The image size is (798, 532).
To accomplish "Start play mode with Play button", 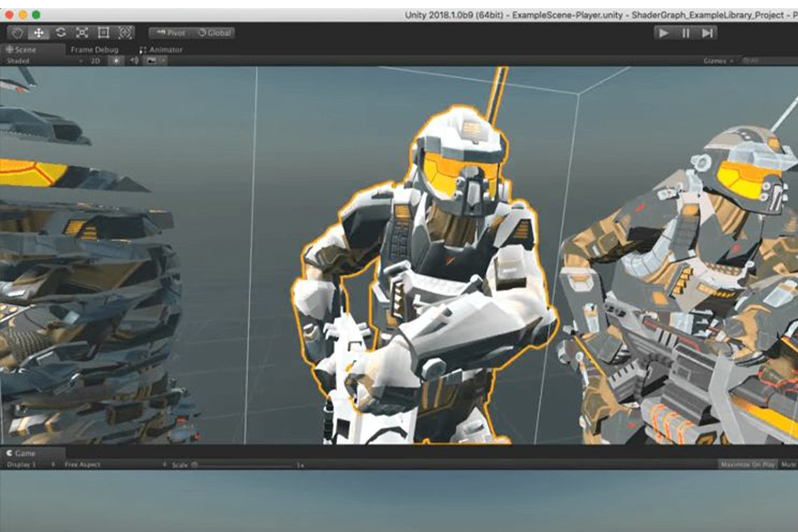I will (663, 33).
